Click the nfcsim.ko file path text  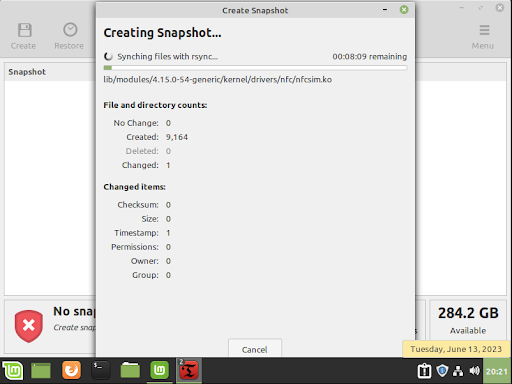click(218, 80)
